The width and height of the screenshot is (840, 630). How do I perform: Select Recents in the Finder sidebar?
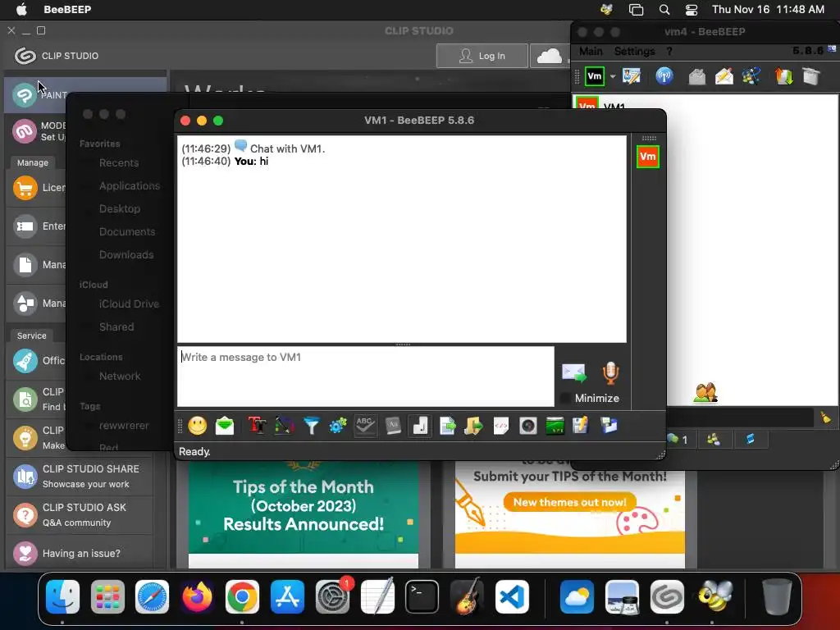[118, 163]
